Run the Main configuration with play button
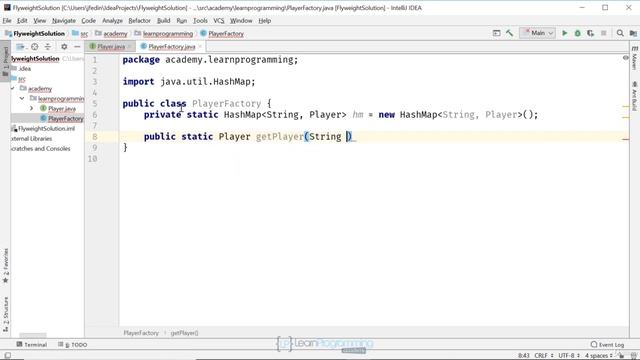The height and width of the screenshot is (360, 640). tap(564, 33)
